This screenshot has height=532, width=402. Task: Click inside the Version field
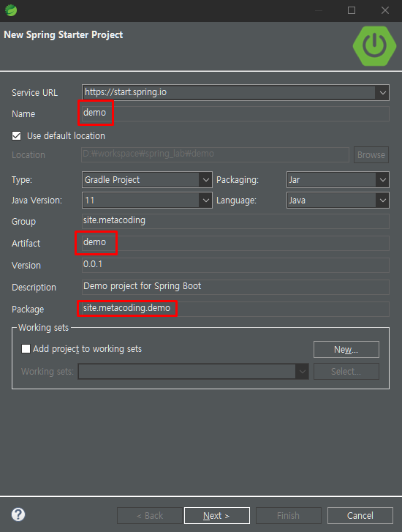(235, 265)
